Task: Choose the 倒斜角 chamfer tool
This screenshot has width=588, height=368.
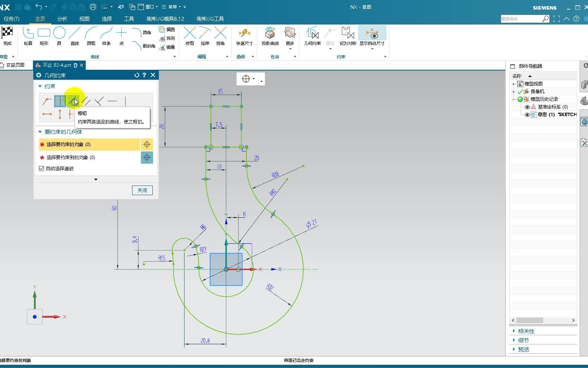Action: [x=144, y=46]
